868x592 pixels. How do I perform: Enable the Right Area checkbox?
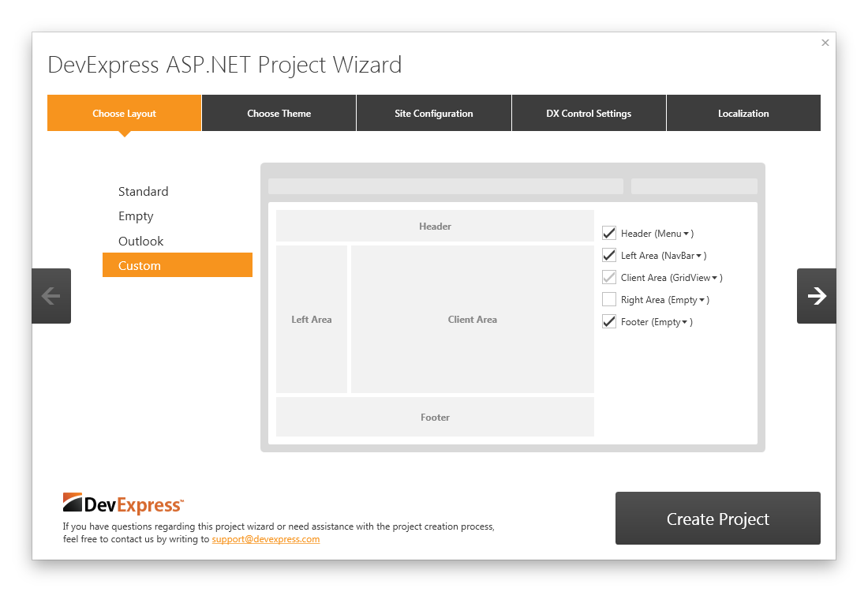tap(609, 299)
